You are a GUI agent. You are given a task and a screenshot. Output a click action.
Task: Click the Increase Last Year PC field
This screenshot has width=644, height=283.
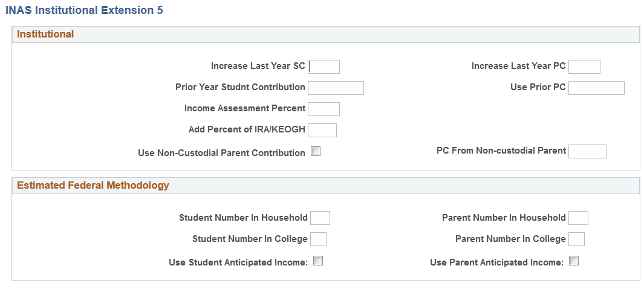584,67
